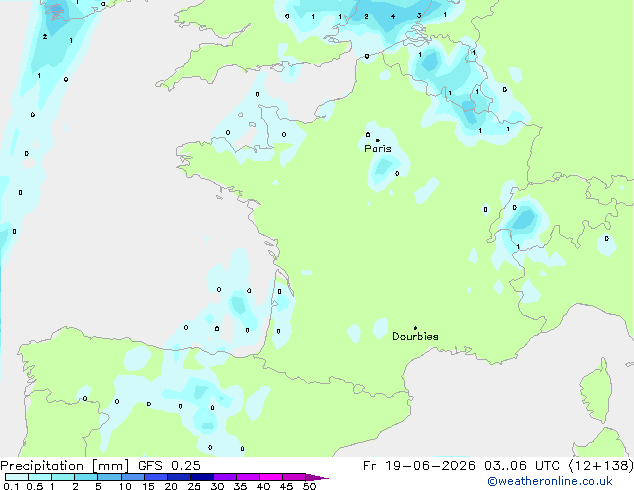Select the 10 to 15 mm legend swatch
Viewport: 634px width, 490px height.
133,477
